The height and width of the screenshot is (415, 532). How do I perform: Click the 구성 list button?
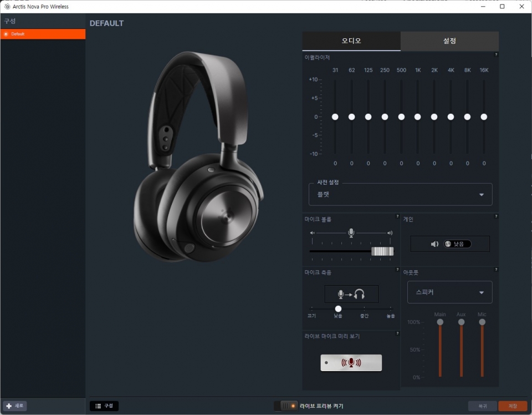(104, 406)
